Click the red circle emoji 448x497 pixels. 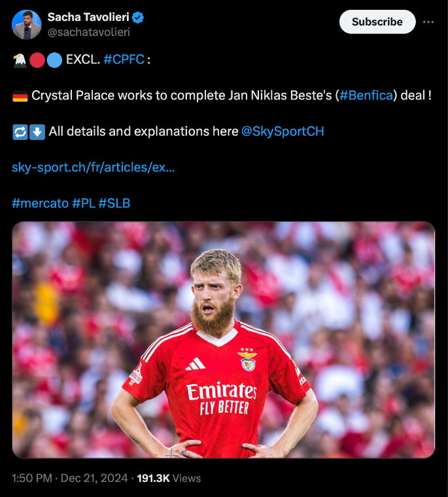(37, 60)
